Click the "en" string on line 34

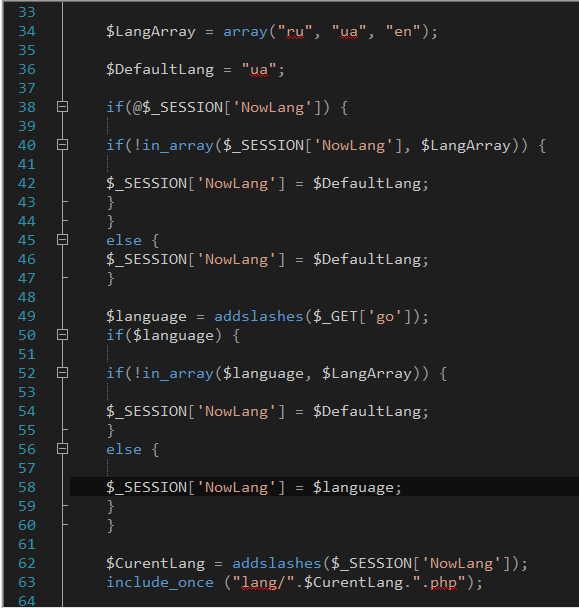click(403, 31)
